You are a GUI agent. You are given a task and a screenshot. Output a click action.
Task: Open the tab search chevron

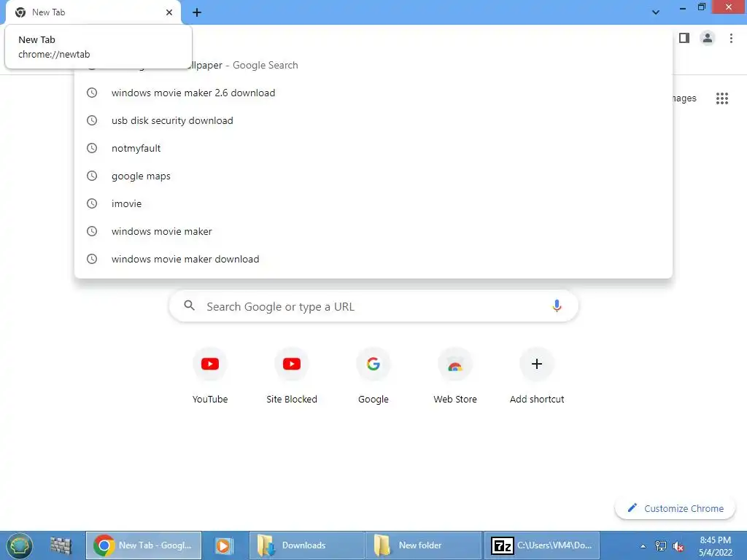(656, 12)
